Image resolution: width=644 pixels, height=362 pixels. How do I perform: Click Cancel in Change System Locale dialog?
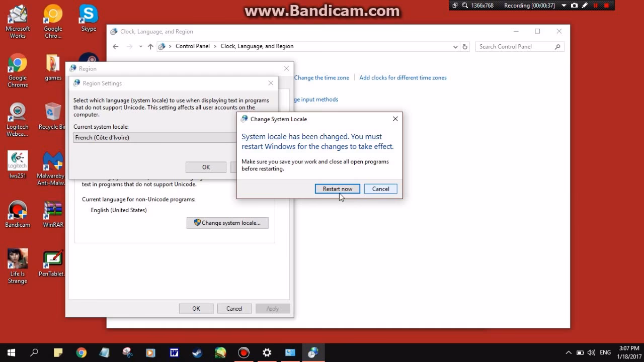pyautogui.click(x=380, y=189)
